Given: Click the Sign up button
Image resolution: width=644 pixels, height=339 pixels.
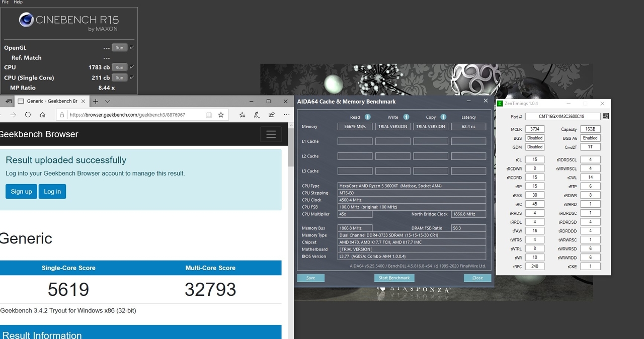Looking at the screenshot, I should point(21,191).
